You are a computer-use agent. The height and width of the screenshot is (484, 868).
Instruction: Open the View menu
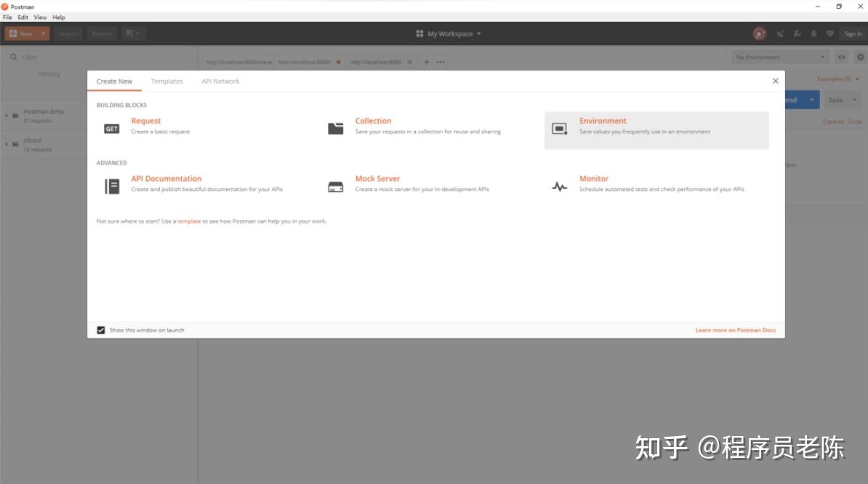pyautogui.click(x=40, y=17)
